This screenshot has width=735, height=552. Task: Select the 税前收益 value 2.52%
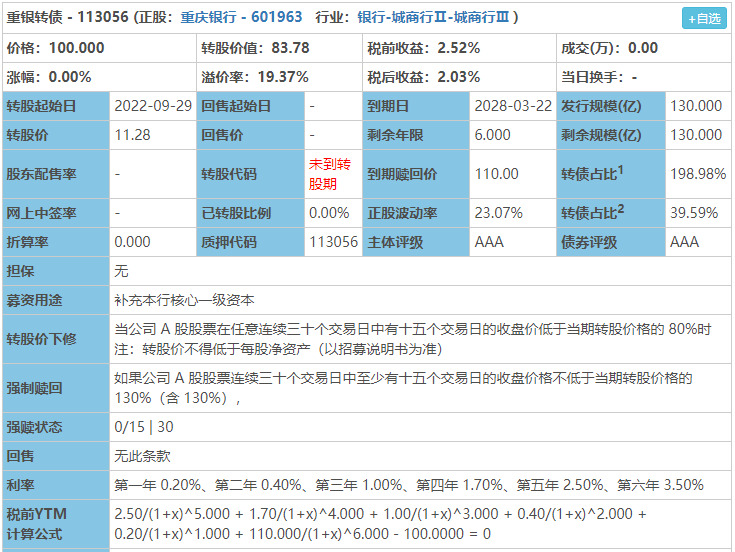458,48
